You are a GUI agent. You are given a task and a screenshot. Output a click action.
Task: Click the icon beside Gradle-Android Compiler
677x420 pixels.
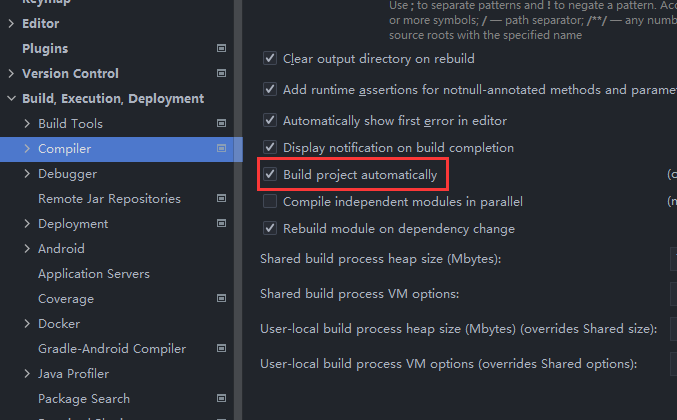click(221, 348)
